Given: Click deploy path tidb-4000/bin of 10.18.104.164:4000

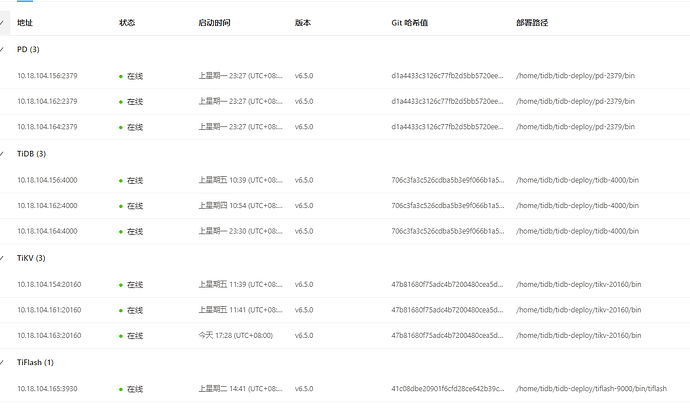Looking at the screenshot, I should [577, 231].
